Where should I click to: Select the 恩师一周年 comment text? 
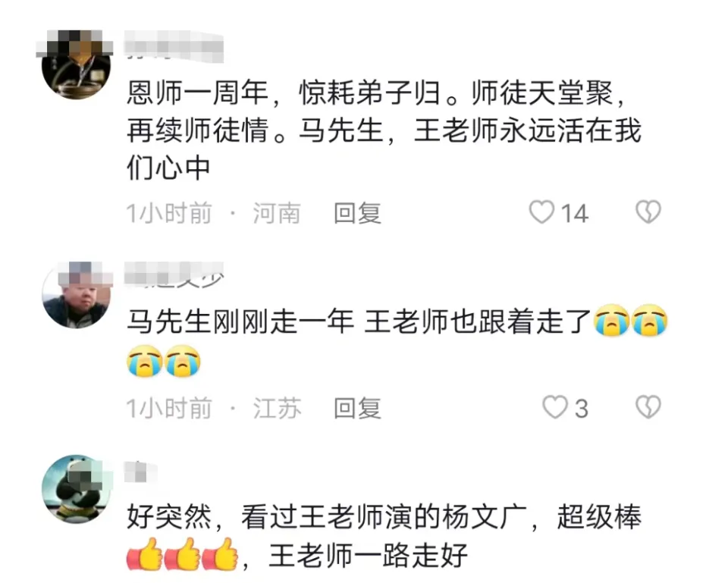coord(384,130)
